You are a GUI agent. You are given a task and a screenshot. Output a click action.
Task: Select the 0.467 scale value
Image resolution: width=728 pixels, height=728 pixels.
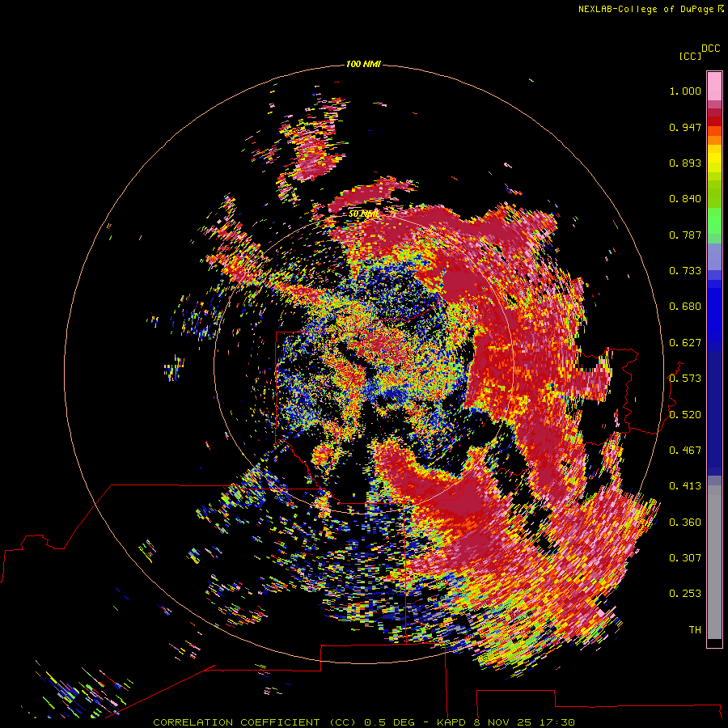point(685,451)
